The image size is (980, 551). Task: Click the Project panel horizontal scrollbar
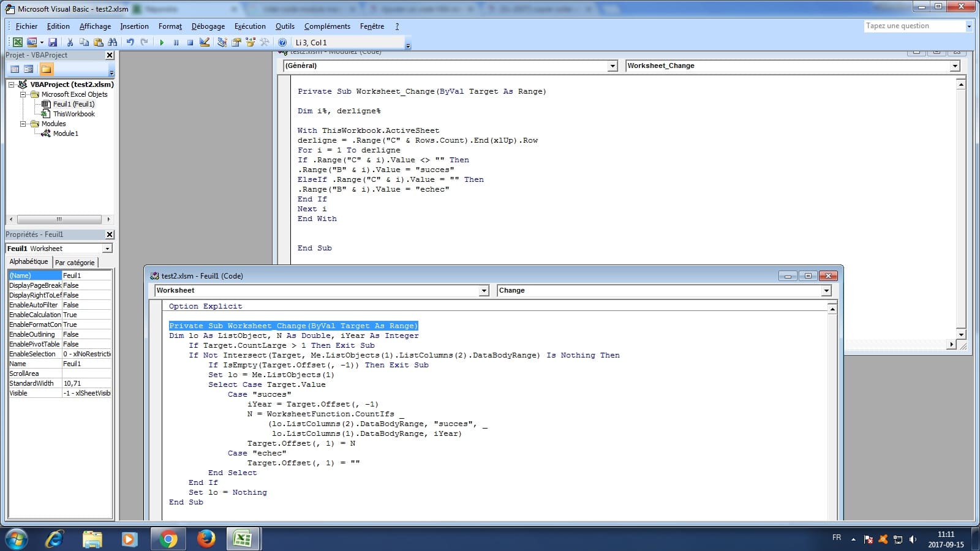(x=59, y=219)
